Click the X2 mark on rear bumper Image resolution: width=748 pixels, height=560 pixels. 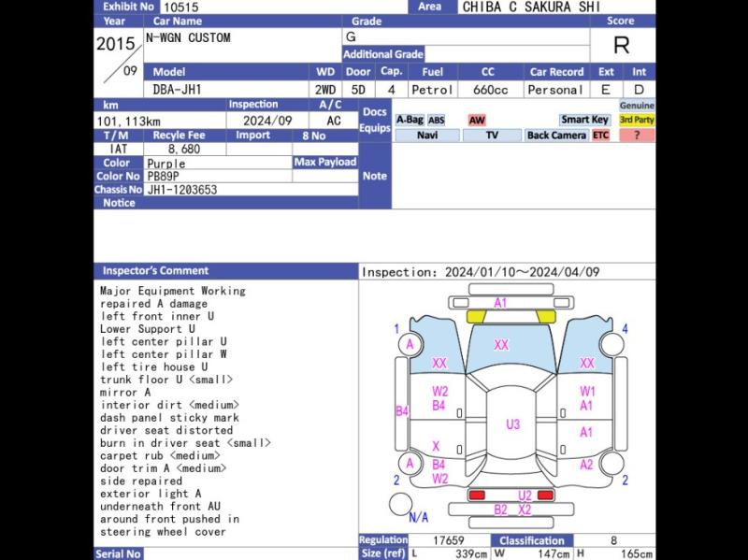tap(525, 510)
